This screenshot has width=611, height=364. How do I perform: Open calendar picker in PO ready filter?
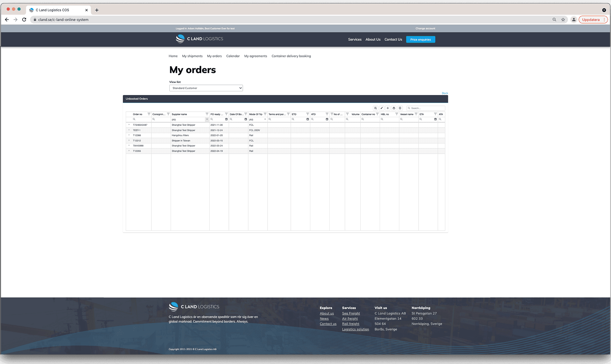[x=226, y=120]
